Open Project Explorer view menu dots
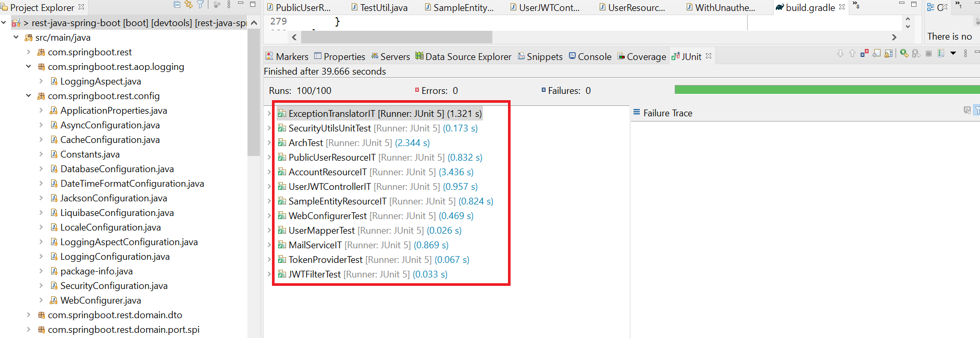Image resolution: width=980 pixels, height=338 pixels. 229,5
